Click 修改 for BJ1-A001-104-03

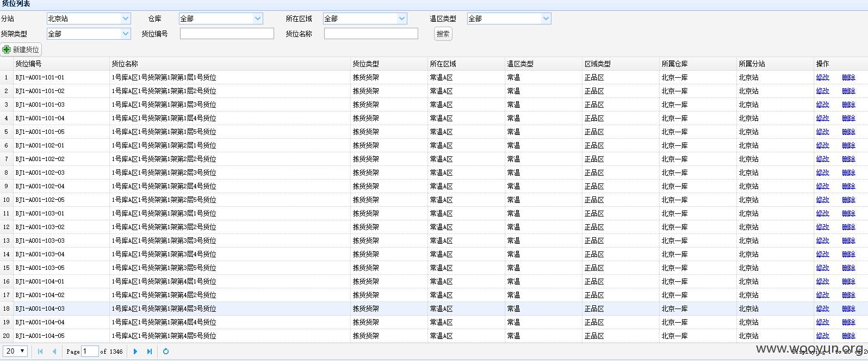click(823, 309)
